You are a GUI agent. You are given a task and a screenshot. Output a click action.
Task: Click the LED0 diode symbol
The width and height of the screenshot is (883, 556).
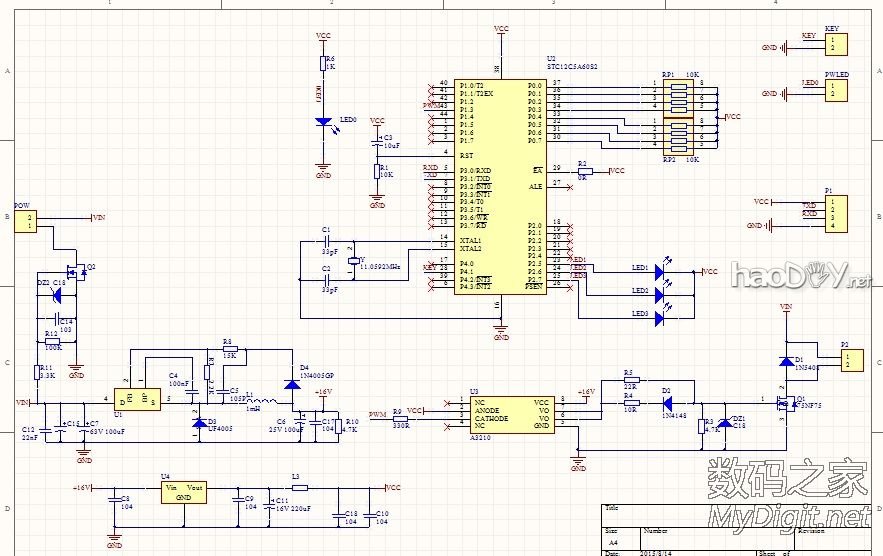click(323, 121)
